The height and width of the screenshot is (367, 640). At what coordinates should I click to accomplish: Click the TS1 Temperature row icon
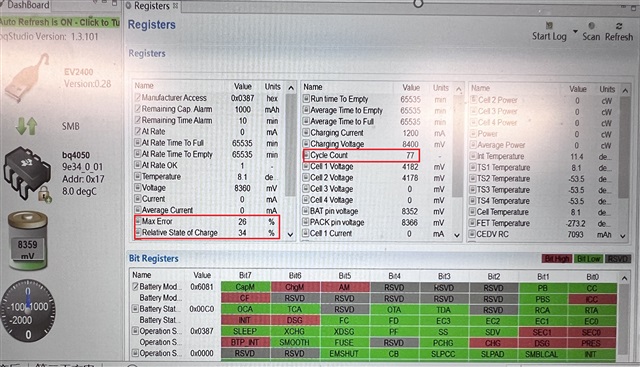473,167
